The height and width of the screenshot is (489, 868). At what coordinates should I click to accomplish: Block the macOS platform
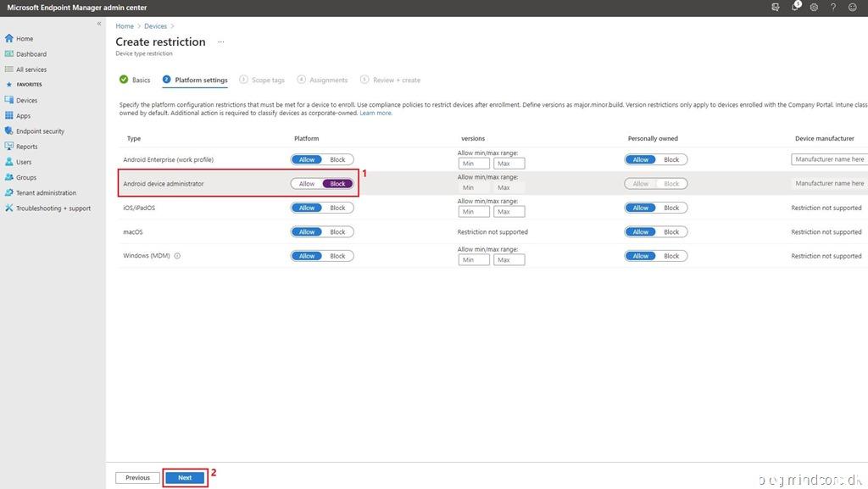(x=337, y=232)
